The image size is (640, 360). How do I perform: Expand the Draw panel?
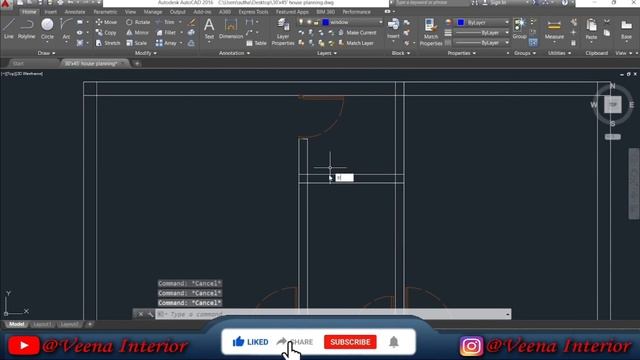tap(46, 53)
